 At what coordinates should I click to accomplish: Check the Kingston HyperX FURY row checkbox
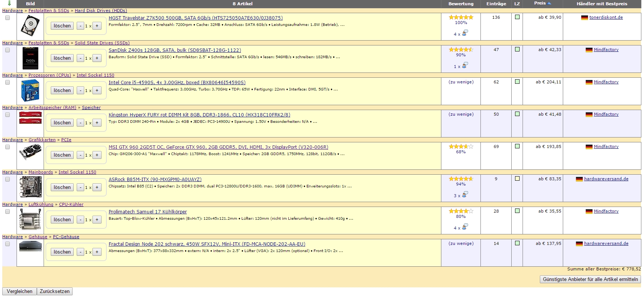[x=8, y=115]
